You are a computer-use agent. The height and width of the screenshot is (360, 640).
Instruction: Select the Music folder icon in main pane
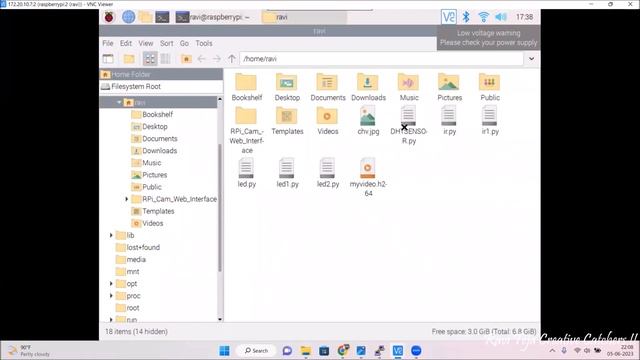coord(409,87)
